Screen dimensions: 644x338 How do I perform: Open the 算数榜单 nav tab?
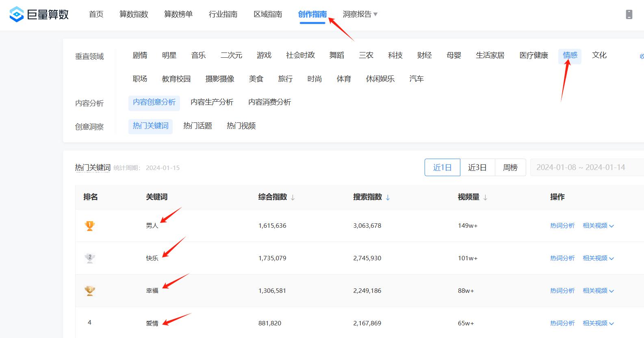(178, 14)
